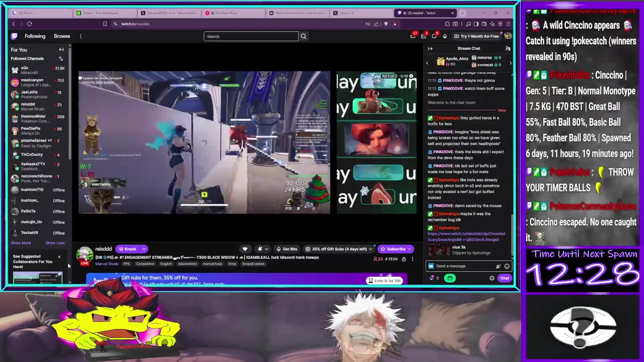Focus the Twitch search field

(251, 36)
